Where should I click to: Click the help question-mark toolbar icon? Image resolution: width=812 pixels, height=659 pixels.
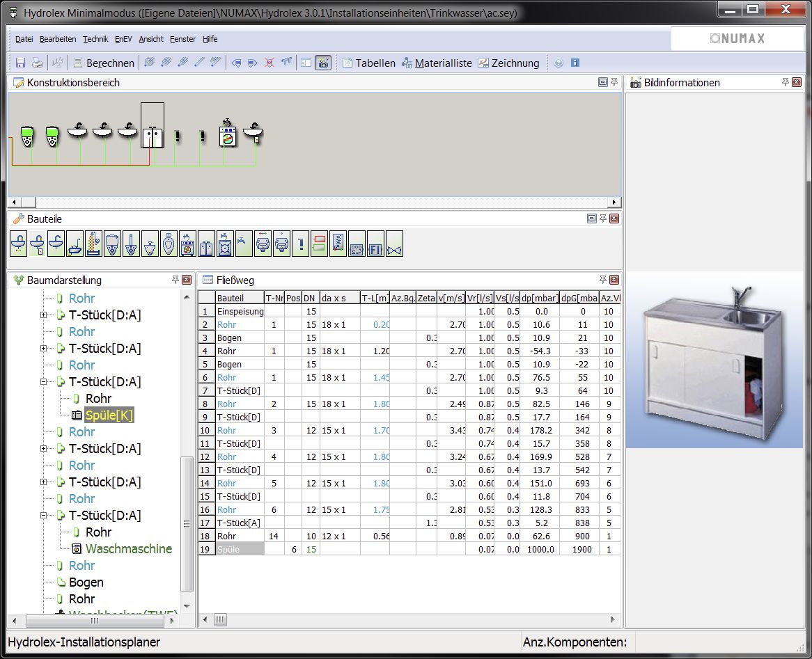coord(559,63)
